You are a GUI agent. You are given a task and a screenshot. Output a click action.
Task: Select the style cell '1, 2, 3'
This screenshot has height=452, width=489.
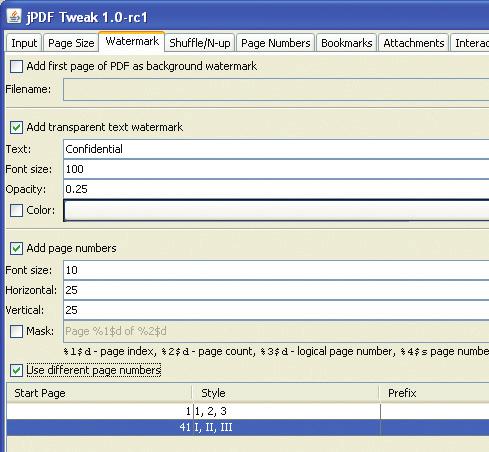point(287,411)
